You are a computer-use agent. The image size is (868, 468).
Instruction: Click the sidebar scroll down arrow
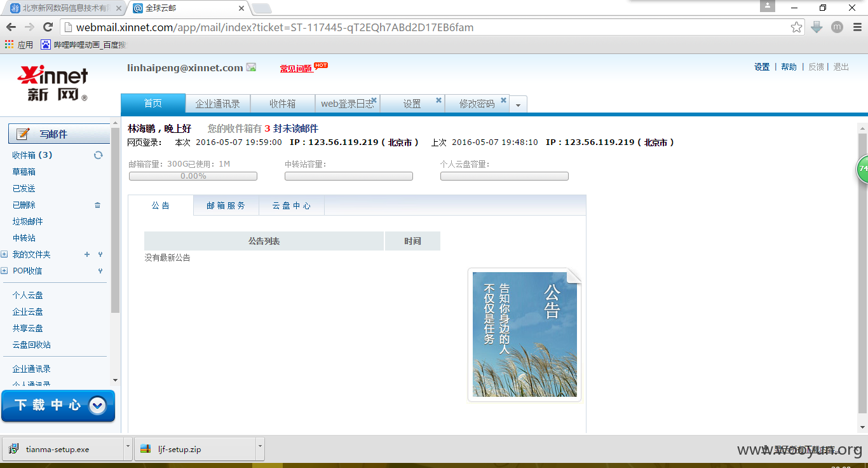coord(115,380)
